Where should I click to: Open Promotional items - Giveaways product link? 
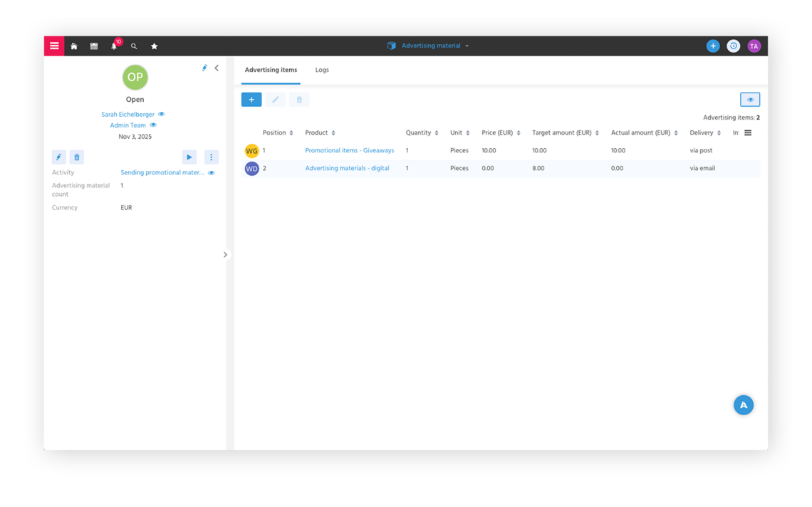(349, 151)
